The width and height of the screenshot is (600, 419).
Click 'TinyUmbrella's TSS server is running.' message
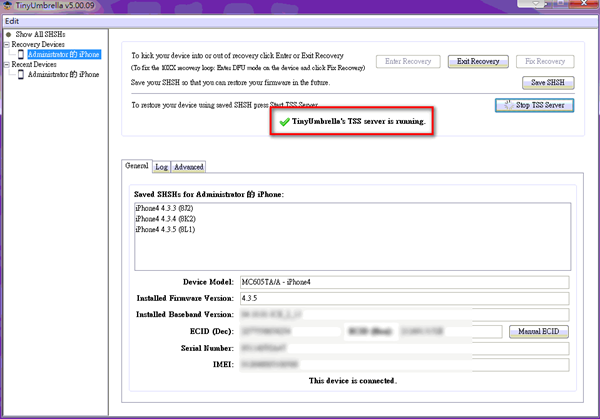click(x=359, y=121)
